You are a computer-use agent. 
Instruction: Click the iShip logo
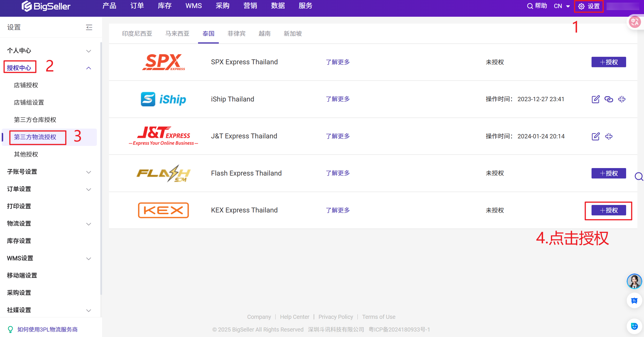coord(163,99)
